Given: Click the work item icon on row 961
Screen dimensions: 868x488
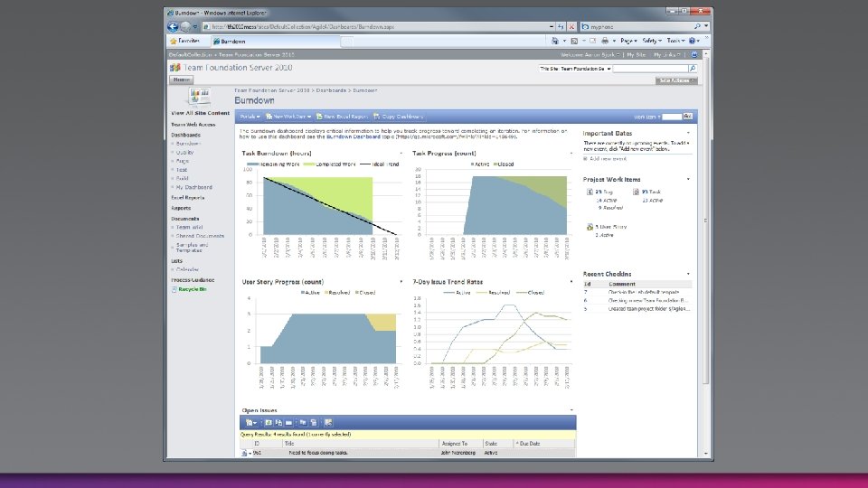Looking at the screenshot, I should tap(244, 453).
